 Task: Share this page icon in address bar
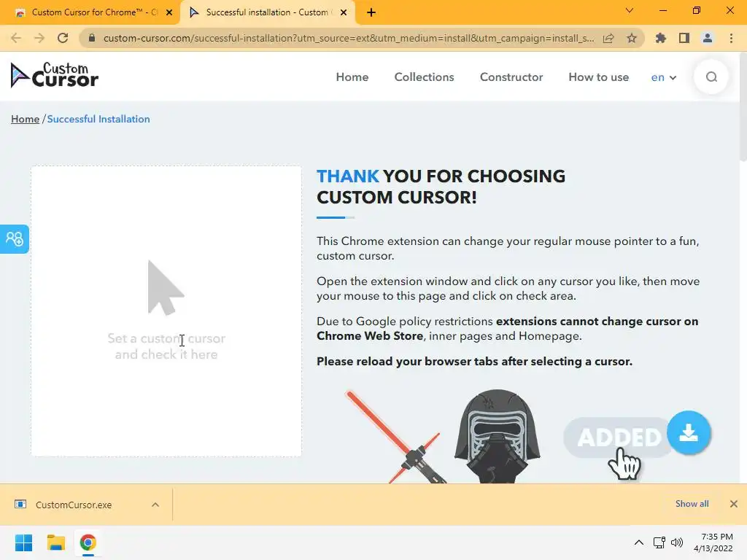[x=608, y=38]
